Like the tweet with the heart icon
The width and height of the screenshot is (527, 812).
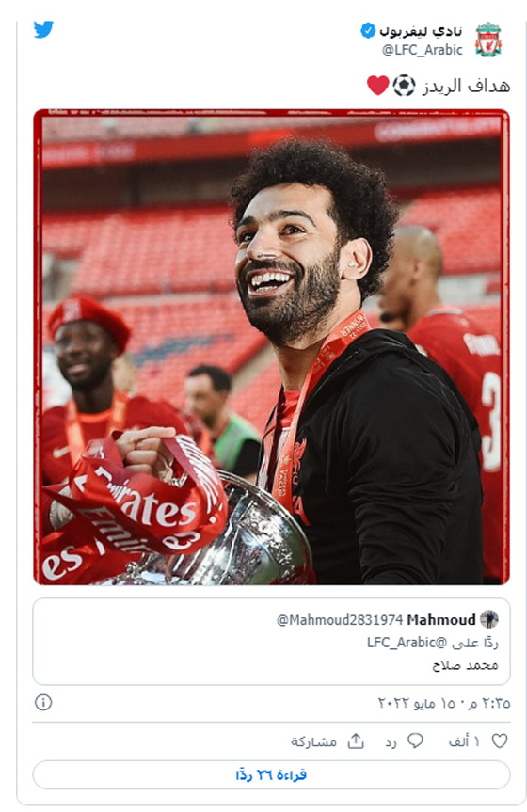tap(500, 741)
